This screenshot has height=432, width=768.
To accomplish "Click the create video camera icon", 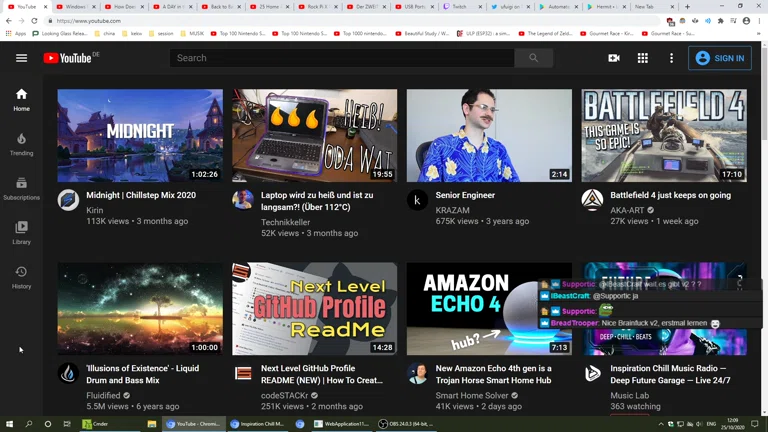I will click(x=614, y=58).
